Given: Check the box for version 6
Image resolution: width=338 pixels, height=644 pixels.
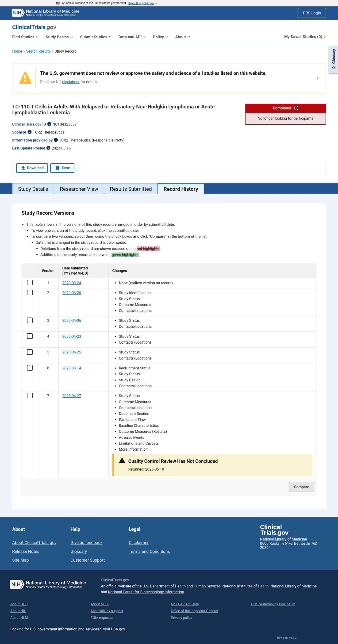Looking at the screenshot, I should (30, 368).
